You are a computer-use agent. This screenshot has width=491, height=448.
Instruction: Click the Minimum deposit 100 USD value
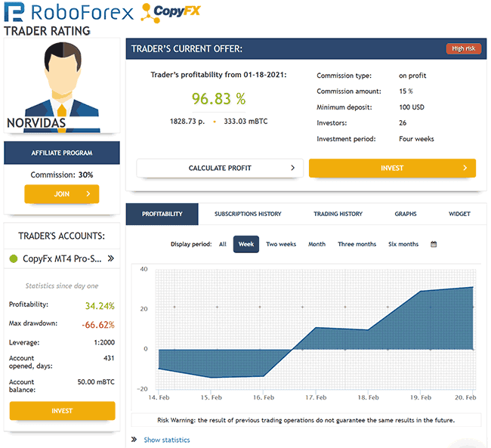click(412, 107)
